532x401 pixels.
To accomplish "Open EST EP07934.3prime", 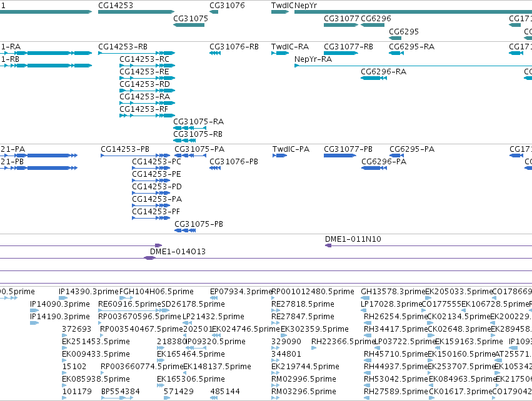I will pos(241,292).
